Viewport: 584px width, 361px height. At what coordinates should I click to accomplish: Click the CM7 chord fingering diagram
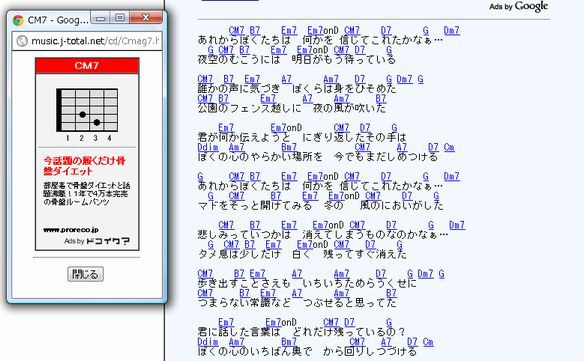87,114
